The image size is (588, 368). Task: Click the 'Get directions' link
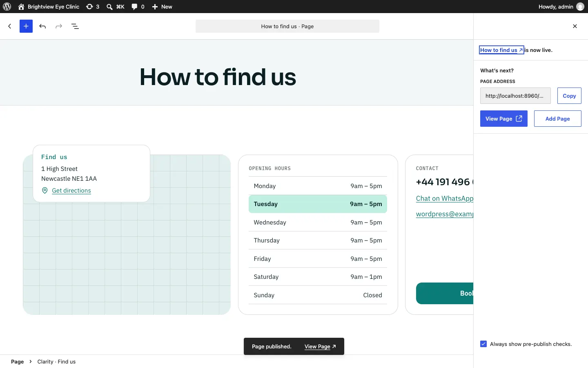point(71,191)
